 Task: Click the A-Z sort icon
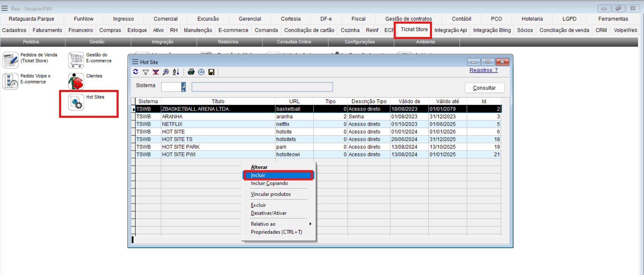pos(176,72)
